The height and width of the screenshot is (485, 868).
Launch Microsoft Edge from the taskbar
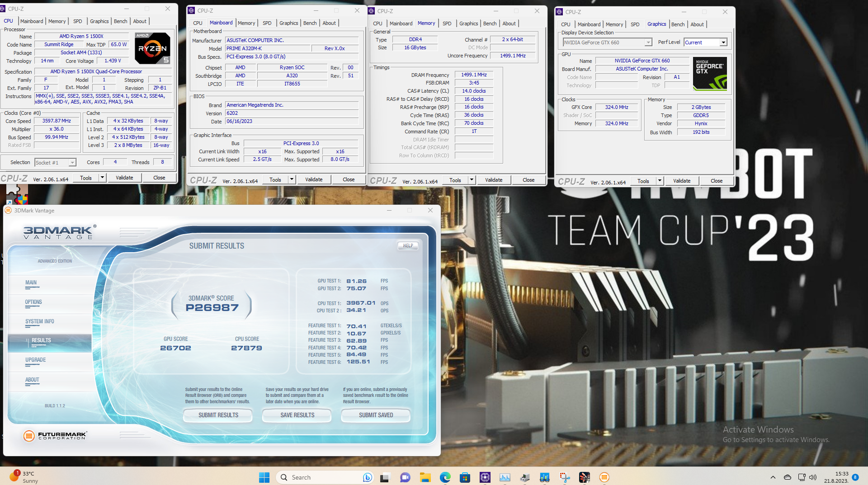[445, 477]
